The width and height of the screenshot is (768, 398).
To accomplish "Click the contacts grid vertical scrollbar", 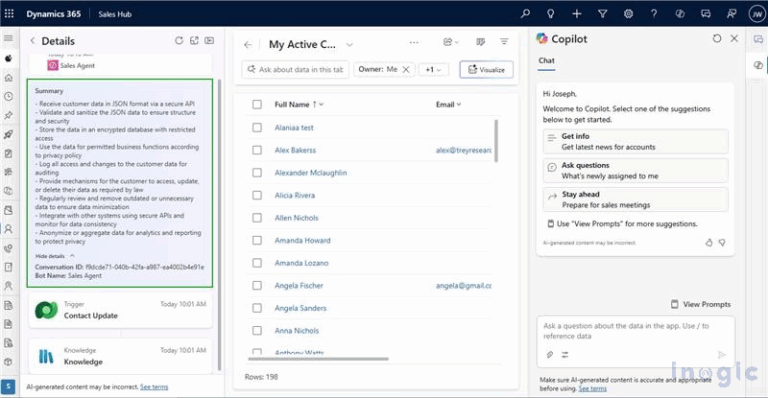I will [x=496, y=140].
